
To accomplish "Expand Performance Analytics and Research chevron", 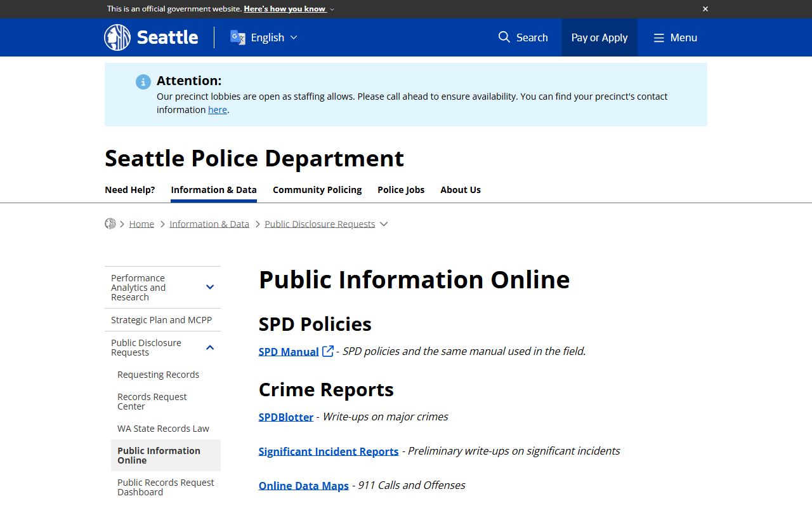I will [210, 287].
